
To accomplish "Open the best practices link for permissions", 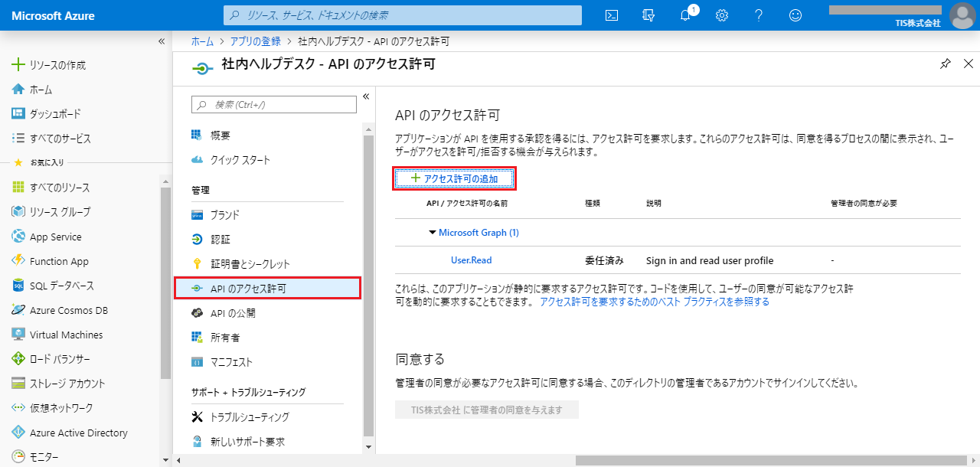I will coord(655,302).
